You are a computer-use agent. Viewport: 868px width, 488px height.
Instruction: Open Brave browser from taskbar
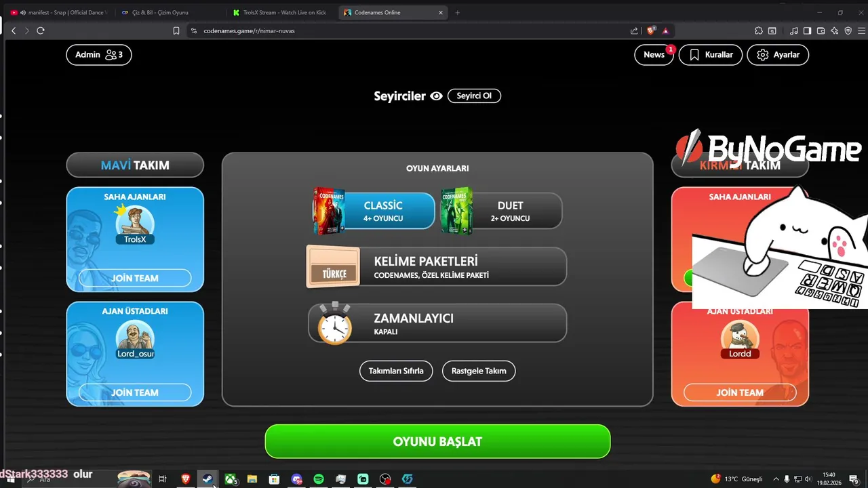point(185,479)
